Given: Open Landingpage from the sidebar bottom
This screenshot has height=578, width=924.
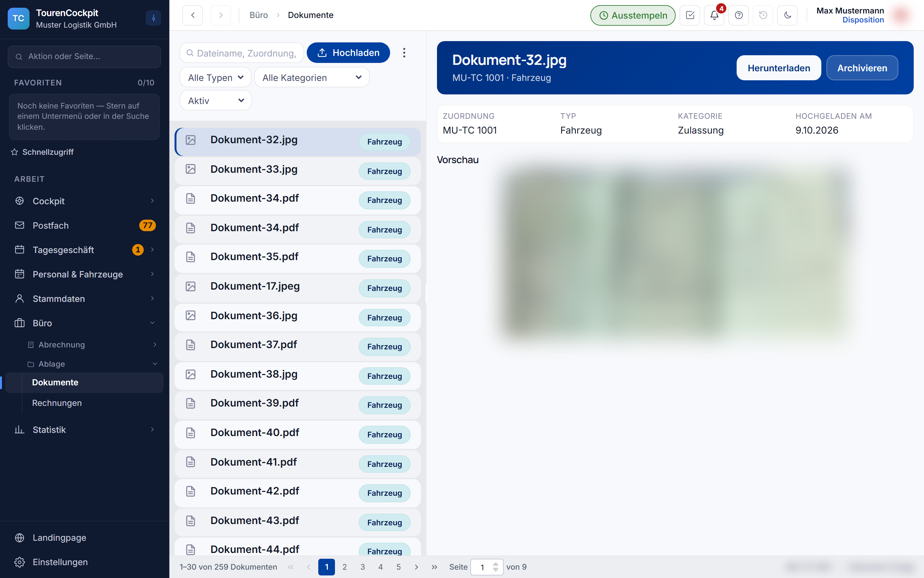Looking at the screenshot, I should [x=84, y=538].
